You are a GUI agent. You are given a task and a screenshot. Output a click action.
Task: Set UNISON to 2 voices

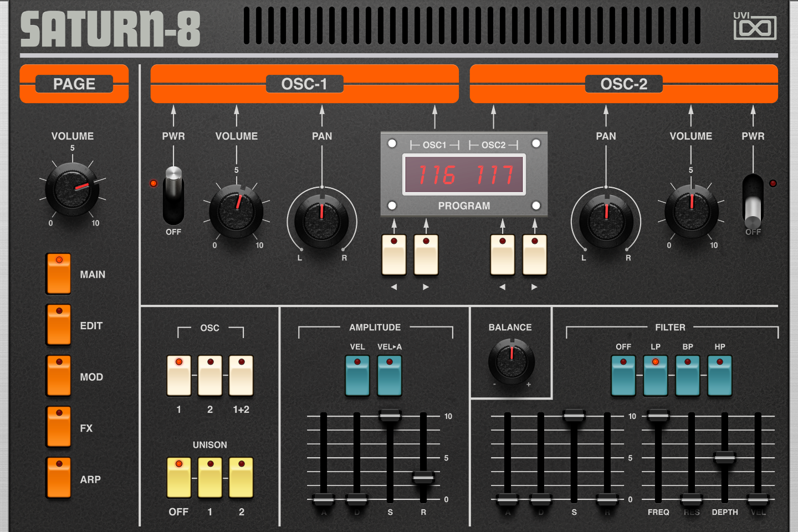(241, 478)
